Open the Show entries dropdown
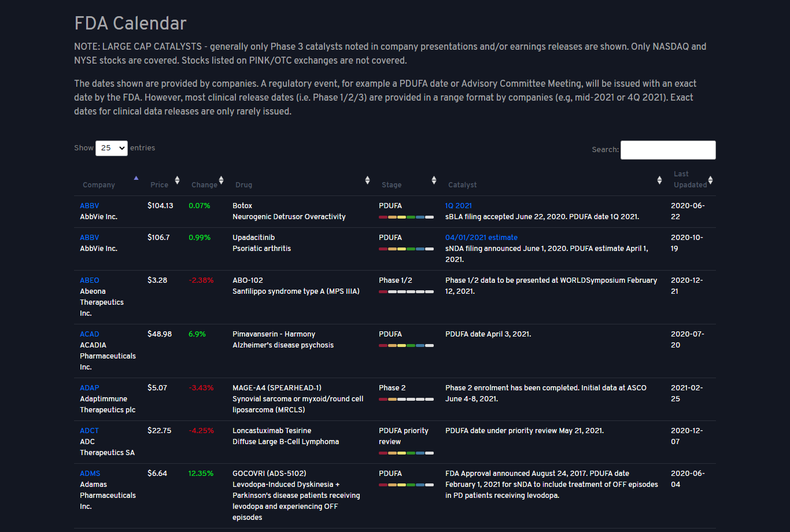The image size is (790, 532). coord(112,148)
